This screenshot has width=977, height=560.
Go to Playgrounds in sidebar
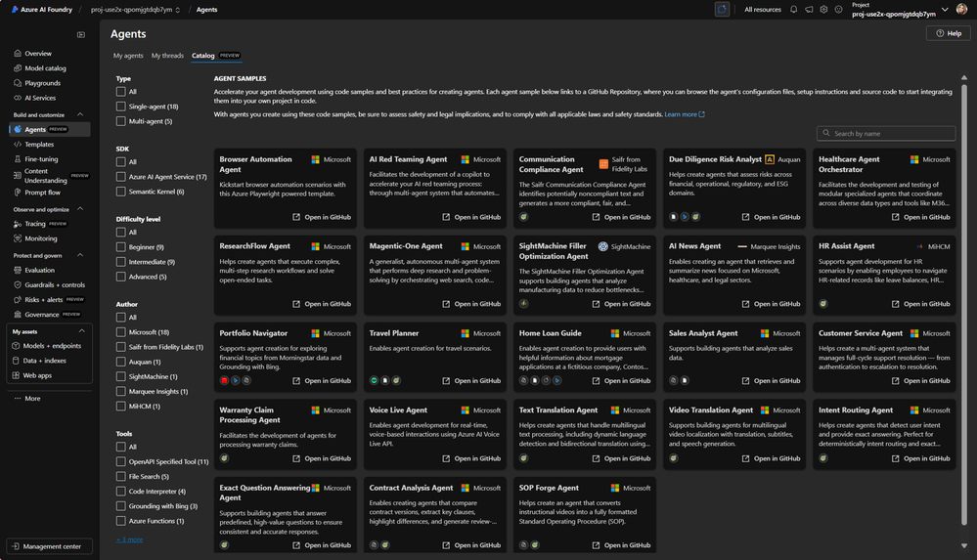[42, 83]
